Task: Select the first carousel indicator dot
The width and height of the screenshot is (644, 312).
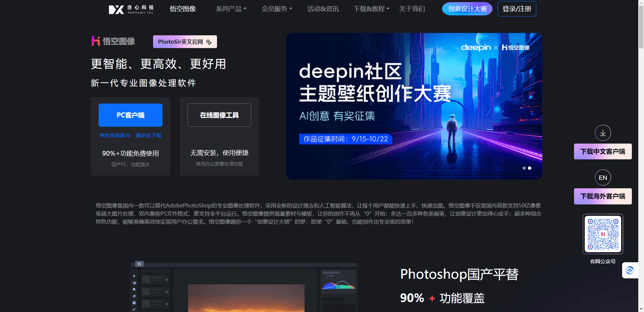Action: [524, 168]
